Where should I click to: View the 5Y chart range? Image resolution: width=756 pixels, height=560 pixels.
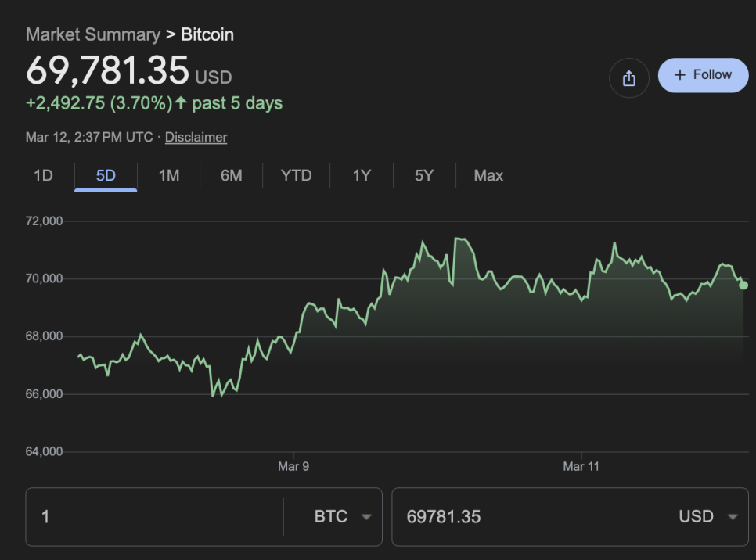click(x=424, y=176)
